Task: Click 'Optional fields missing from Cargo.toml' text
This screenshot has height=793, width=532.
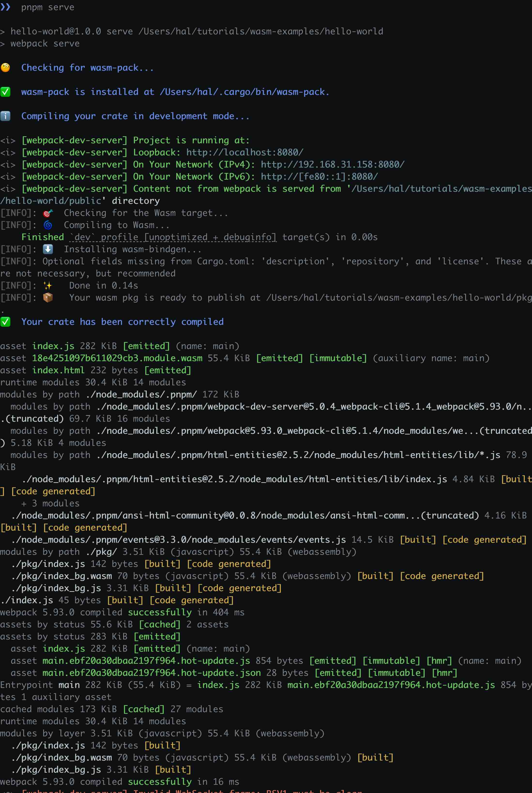Action: coord(149,261)
